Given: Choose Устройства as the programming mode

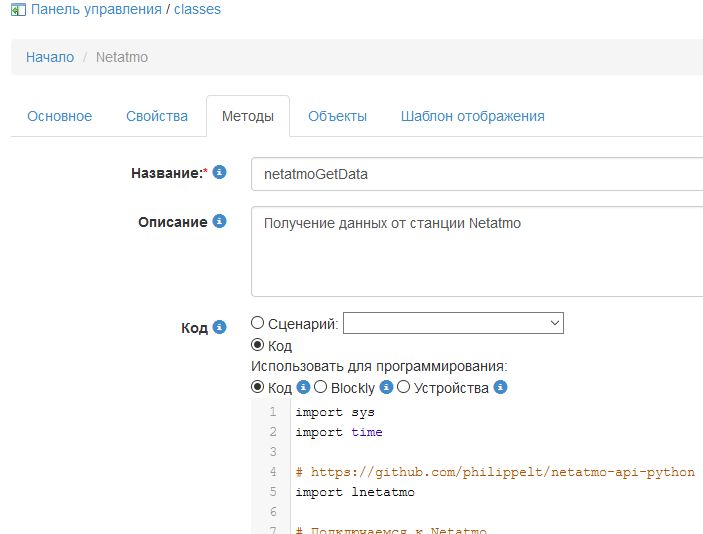Looking at the screenshot, I should (x=403, y=386).
